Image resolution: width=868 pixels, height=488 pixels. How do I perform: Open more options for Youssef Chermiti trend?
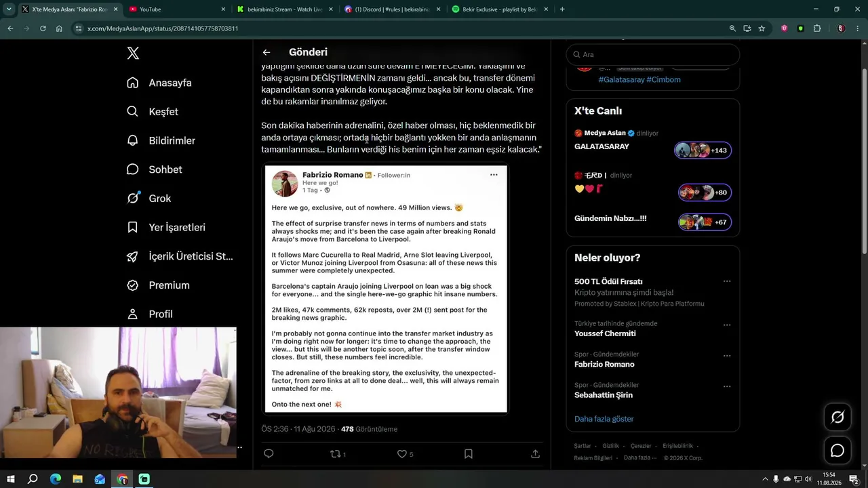tap(727, 325)
